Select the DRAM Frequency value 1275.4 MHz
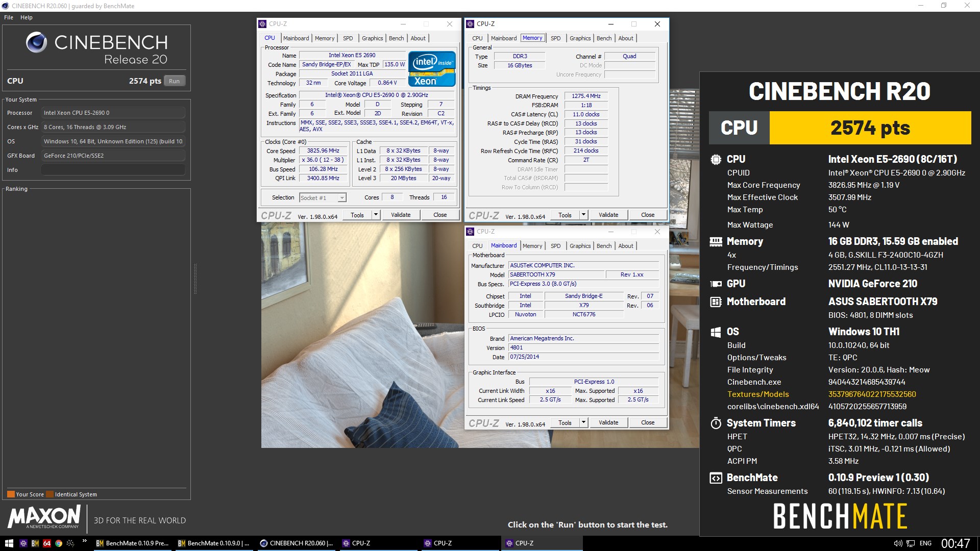 pos(586,96)
